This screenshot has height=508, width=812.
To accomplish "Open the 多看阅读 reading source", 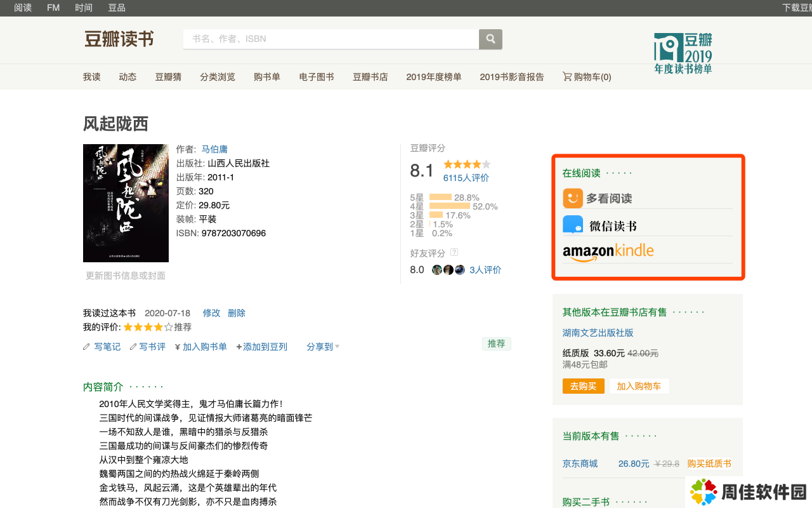I will click(598, 199).
